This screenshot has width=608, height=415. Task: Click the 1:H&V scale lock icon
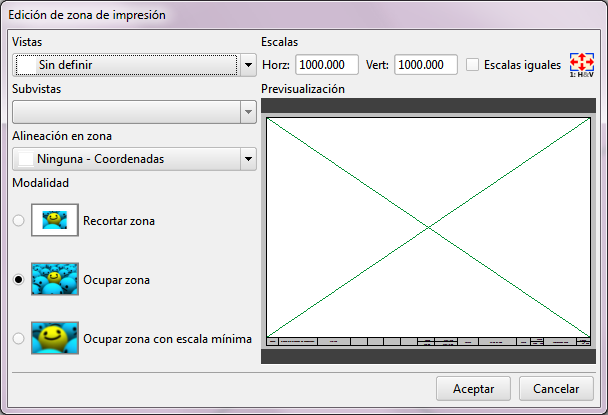[x=581, y=64]
